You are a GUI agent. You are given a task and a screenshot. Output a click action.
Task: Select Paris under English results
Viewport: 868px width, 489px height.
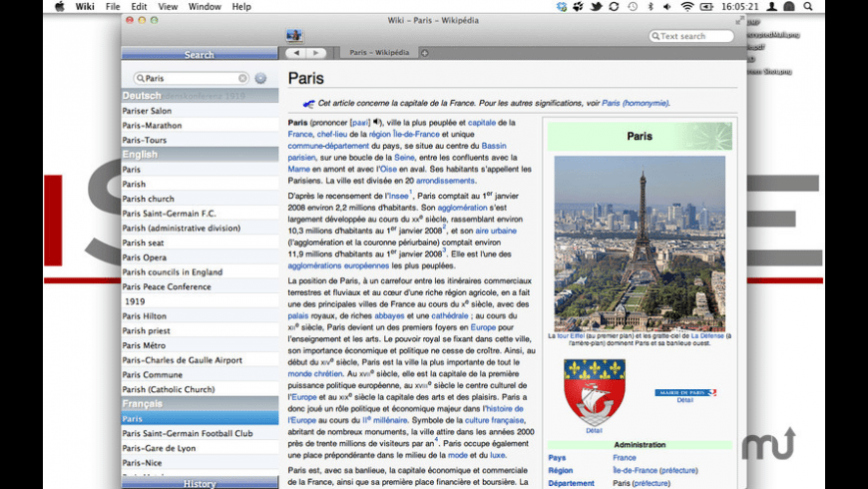point(200,170)
